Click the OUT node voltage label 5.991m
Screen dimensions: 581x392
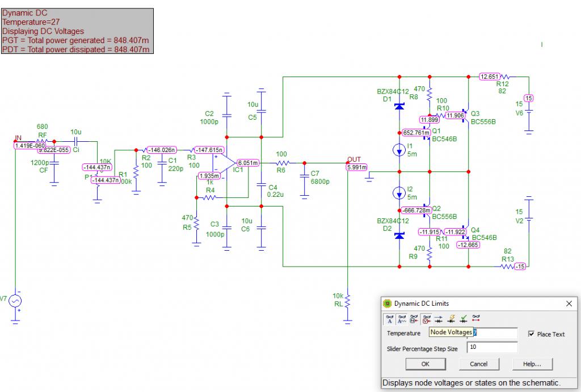coord(357,167)
